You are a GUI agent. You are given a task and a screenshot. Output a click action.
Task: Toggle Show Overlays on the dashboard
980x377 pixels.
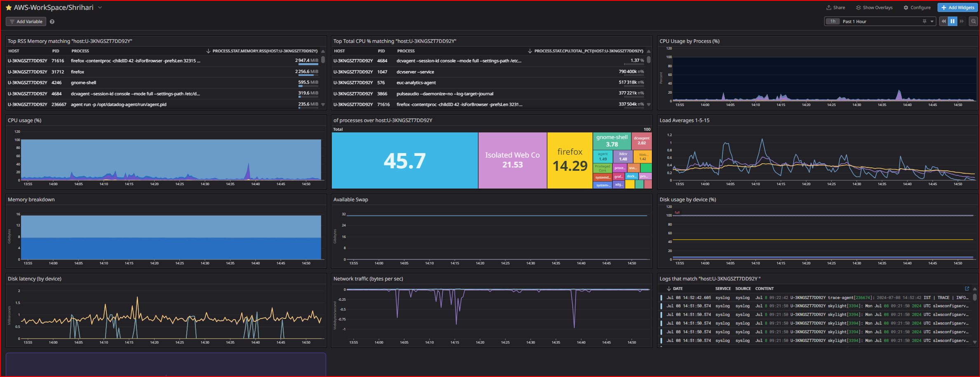click(874, 7)
